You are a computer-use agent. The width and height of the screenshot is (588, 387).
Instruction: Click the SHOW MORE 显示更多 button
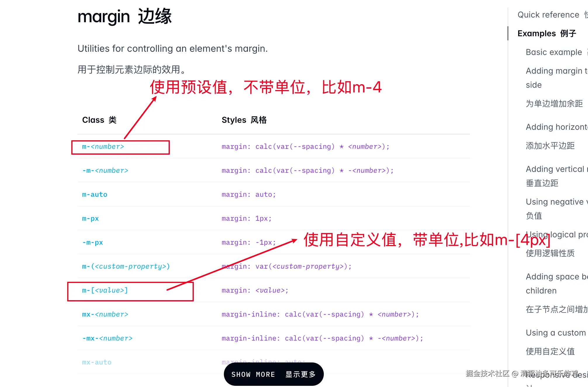pyautogui.click(x=274, y=374)
